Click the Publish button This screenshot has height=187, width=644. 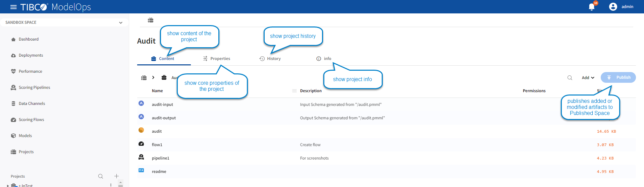(618, 77)
